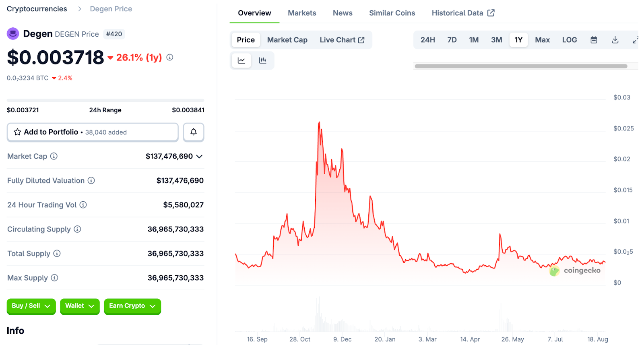This screenshot has width=644, height=345.
Task: Expand chart to fullscreen
Action: pyautogui.click(x=635, y=40)
